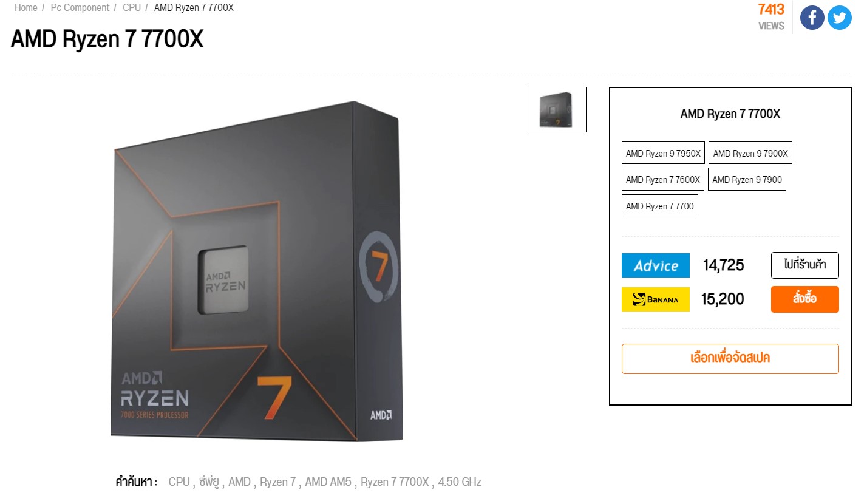Order from Banana with the orange สั่งซื้อ button
Image resolution: width=864 pixels, height=504 pixels.
805,299
